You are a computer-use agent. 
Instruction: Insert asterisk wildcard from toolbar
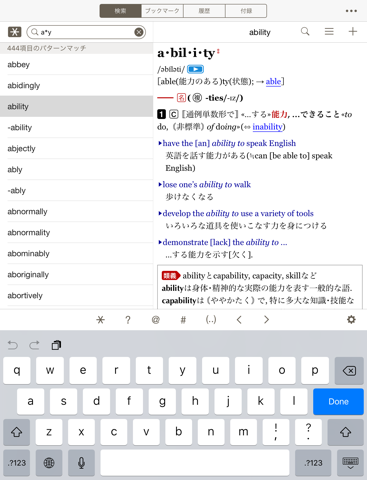pyautogui.click(x=100, y=320)
